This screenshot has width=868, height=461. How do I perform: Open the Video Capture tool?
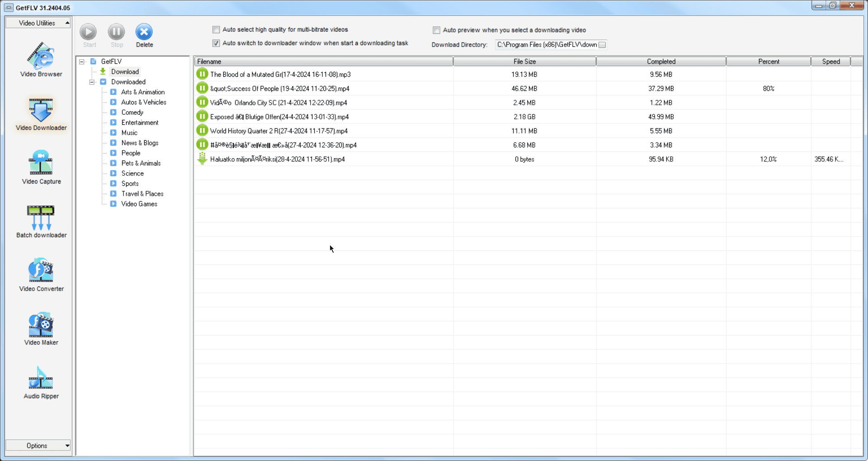click(x=41, y=167)
